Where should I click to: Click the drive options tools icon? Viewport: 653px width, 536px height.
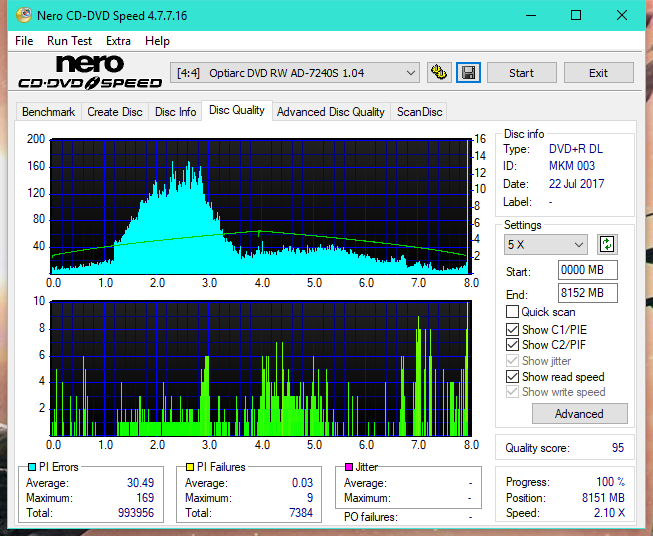click(439, 73)
